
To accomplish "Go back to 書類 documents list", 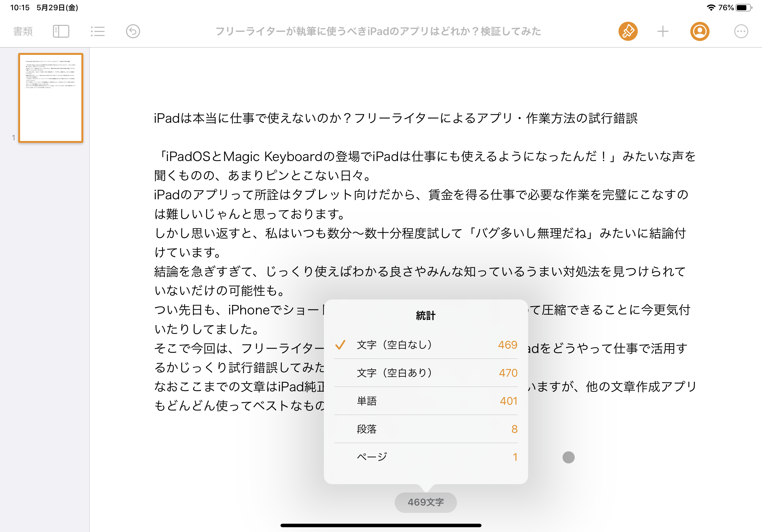I will [23, 31].
